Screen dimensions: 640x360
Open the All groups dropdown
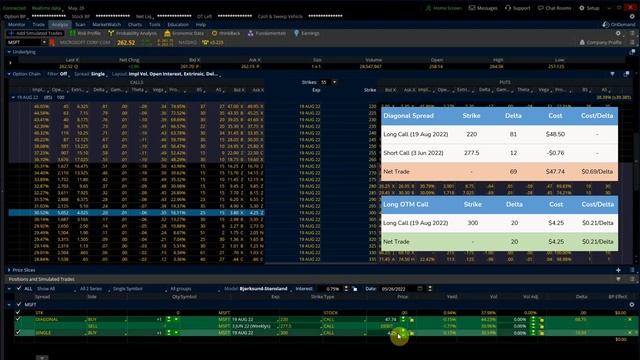coord(195,289)
